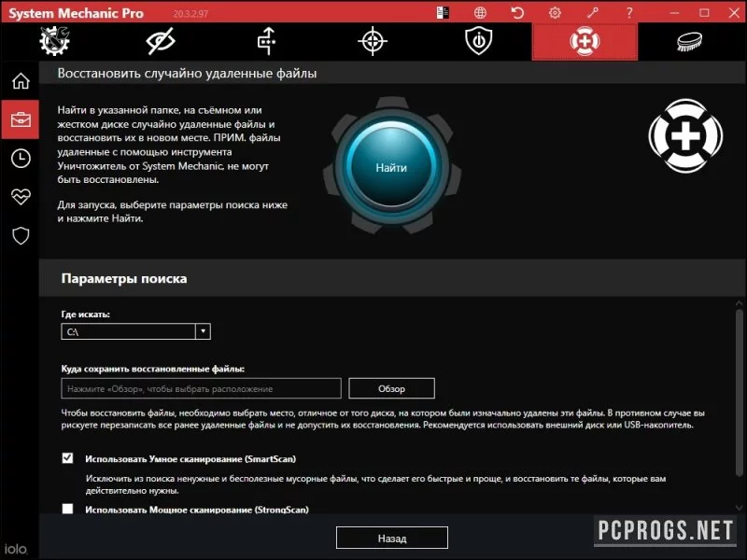
Task: Open settings gear icon in title bar
Action: coord(555,12)
